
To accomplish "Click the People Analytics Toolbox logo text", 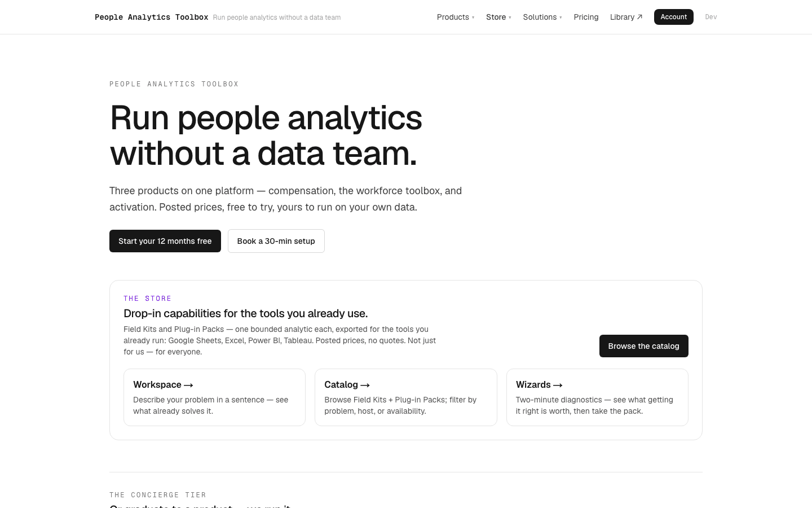I will click(x=152, y=17).
